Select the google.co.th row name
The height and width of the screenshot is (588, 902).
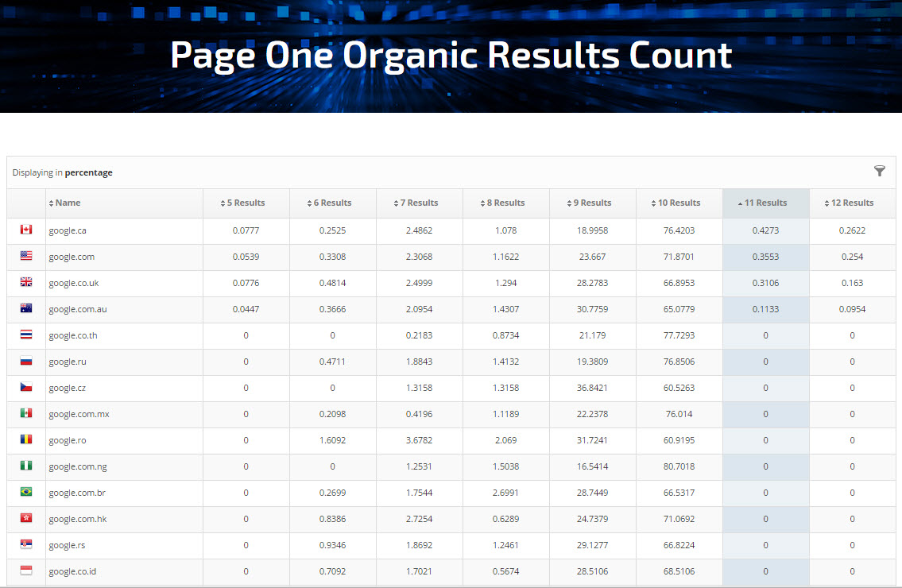tap(73, 335)
